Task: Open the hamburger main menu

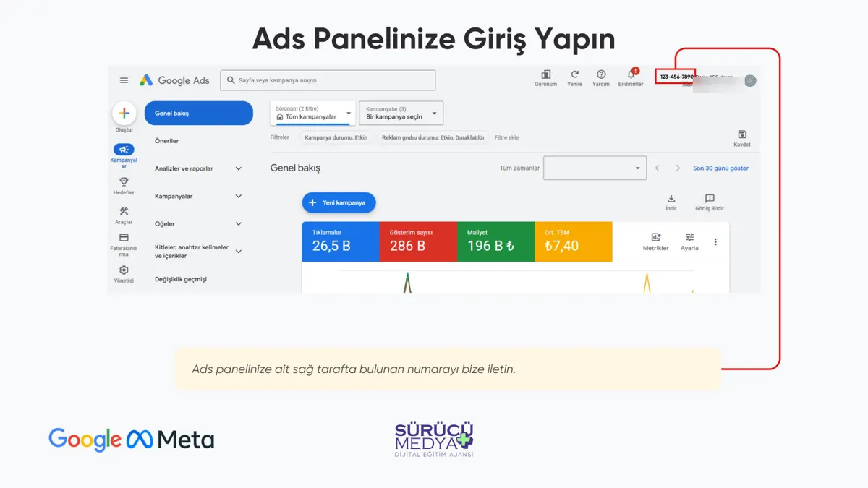Action: pos(124,80)
